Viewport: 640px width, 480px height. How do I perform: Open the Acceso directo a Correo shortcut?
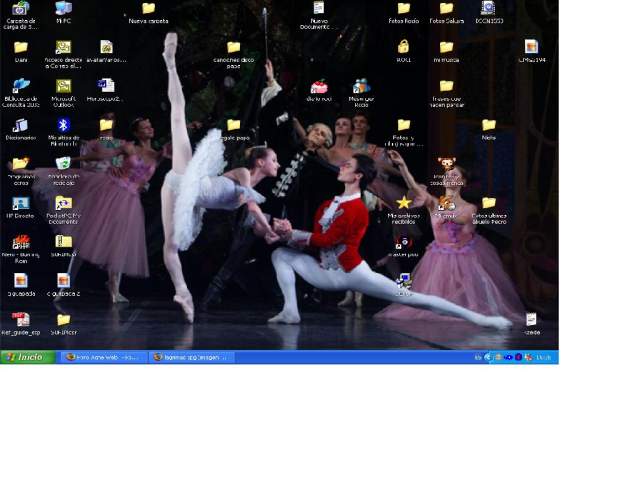(63, 47)
